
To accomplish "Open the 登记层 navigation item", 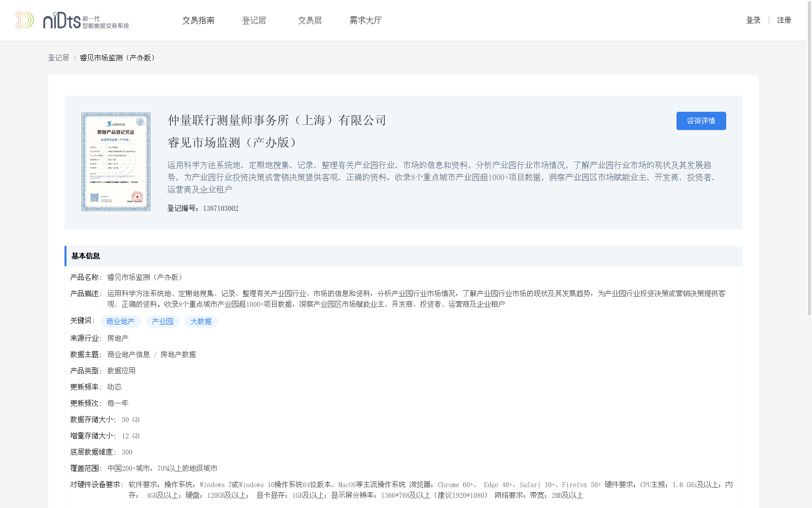I will [x=254, y=20].
